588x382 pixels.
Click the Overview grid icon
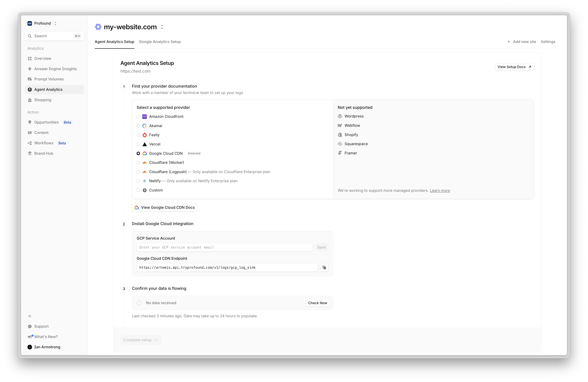(x=30, y=58)
